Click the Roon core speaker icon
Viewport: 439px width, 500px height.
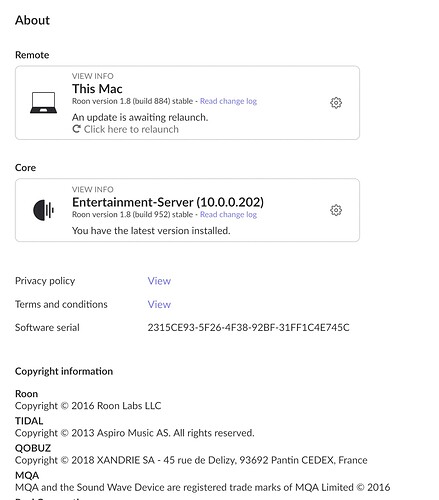tap(43, 210)
